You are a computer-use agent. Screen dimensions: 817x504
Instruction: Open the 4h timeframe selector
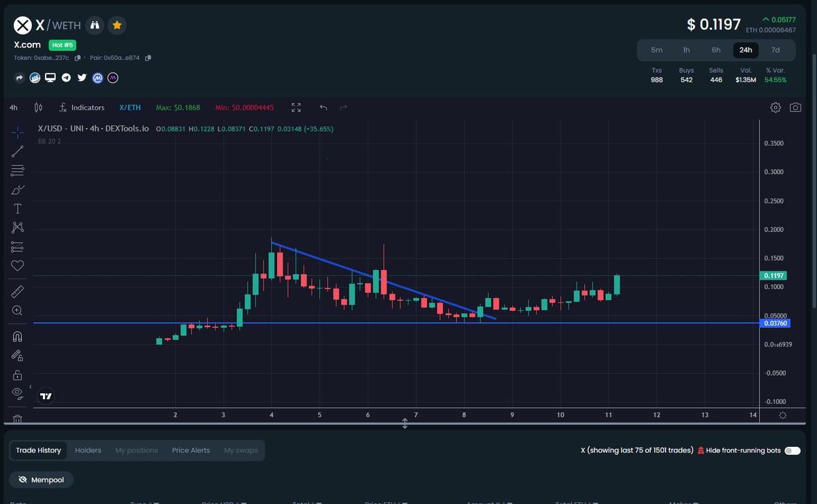(x=13, y=107)
